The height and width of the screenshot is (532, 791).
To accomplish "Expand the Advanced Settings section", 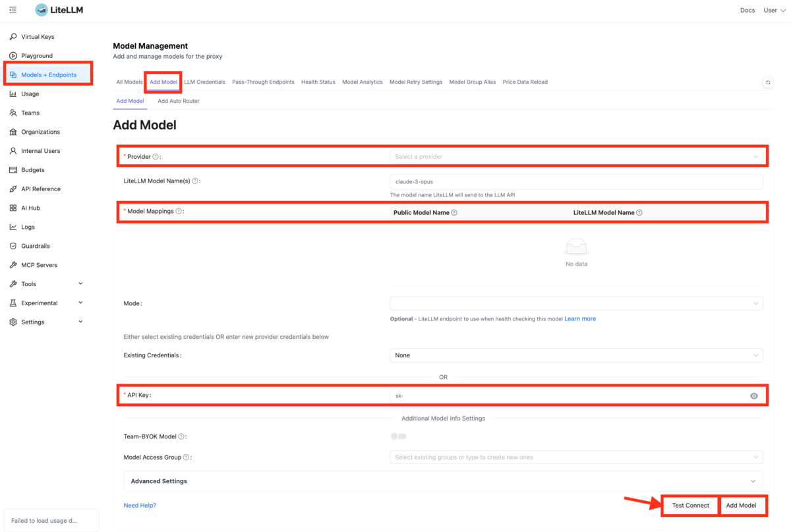I will (444, 481).
